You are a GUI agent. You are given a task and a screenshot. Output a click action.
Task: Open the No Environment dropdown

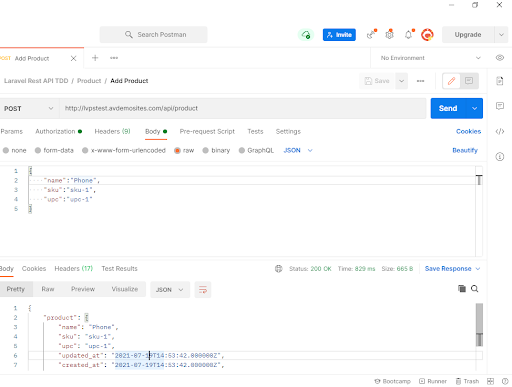click(x=431, y=58)
